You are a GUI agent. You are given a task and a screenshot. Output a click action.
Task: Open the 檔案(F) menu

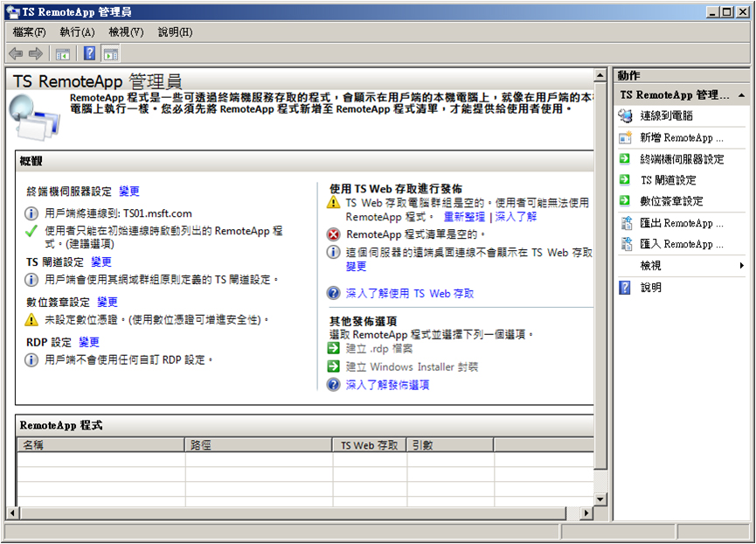click(x=29, y=32)
